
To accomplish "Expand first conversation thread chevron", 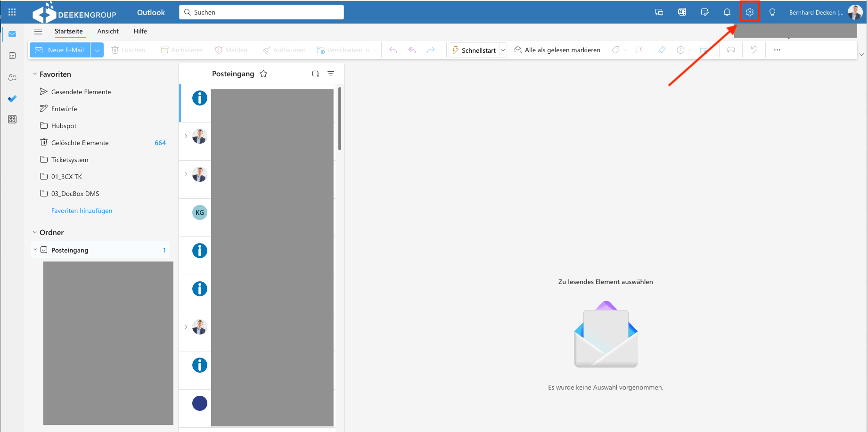I will [186, 136].
